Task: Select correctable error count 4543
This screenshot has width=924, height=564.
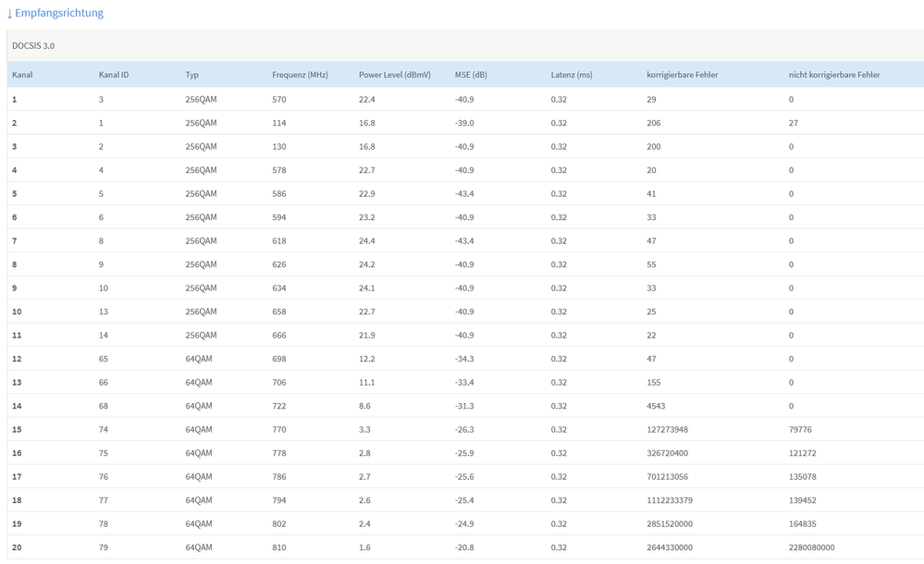Action: (x=656, y=406)
